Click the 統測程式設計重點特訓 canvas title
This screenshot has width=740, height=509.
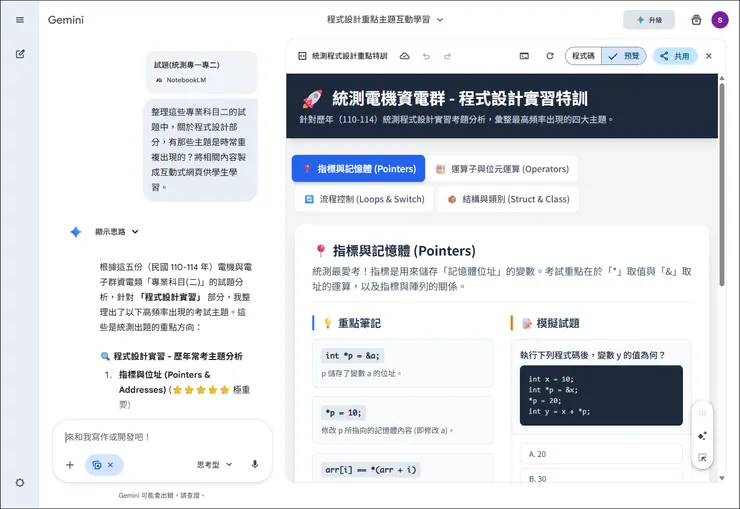pyautogui.click(x=350, y=56)
